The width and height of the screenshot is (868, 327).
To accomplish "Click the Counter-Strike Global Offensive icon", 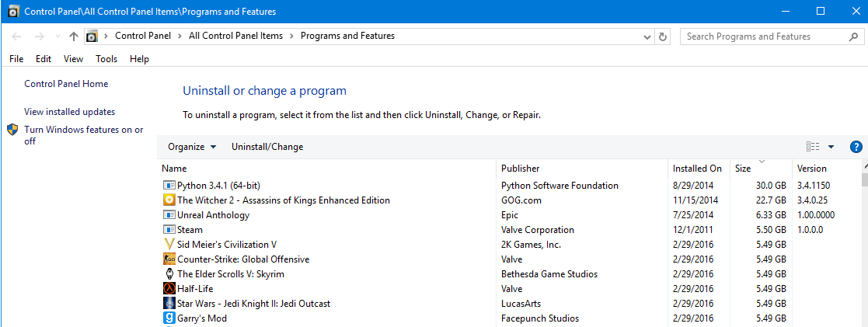I will coord(169,259).
